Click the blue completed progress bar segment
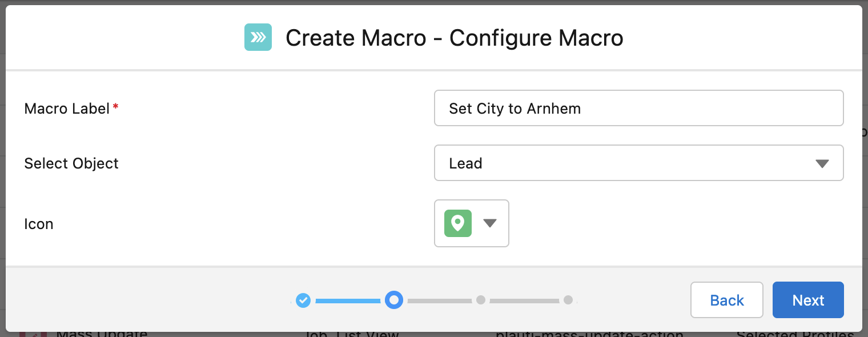Viewport: 868px width, 337px height. [348, 300]
